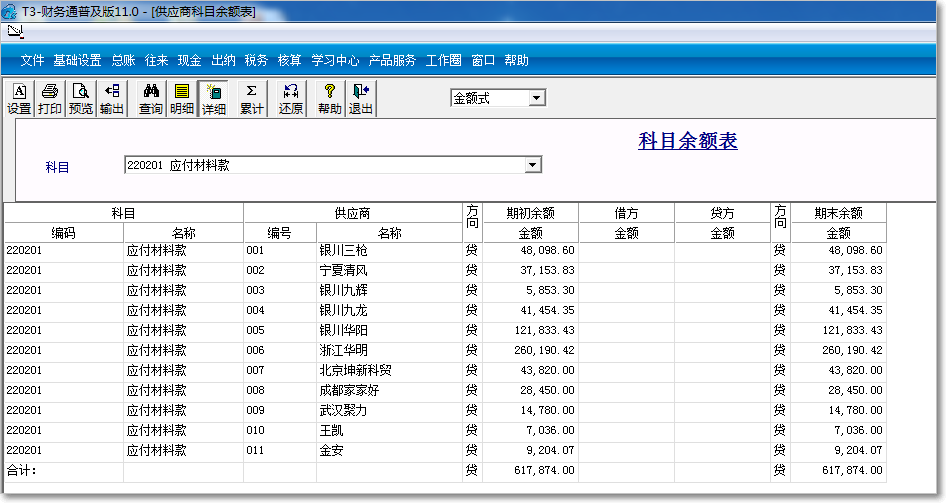
Task: Click the 编号 column header
Action: pyautogui.click(x=279, y=233)
